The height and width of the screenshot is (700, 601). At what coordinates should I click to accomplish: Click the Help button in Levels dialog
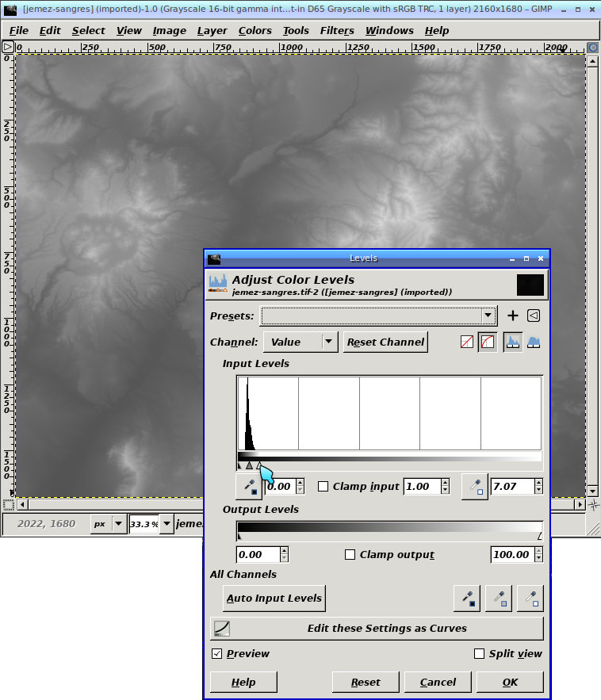point(243,682)
